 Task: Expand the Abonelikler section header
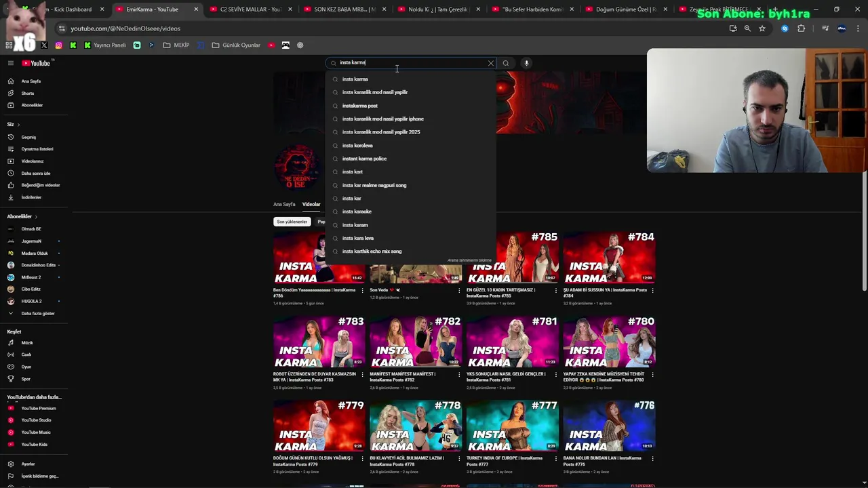click(x=22, y=216)
